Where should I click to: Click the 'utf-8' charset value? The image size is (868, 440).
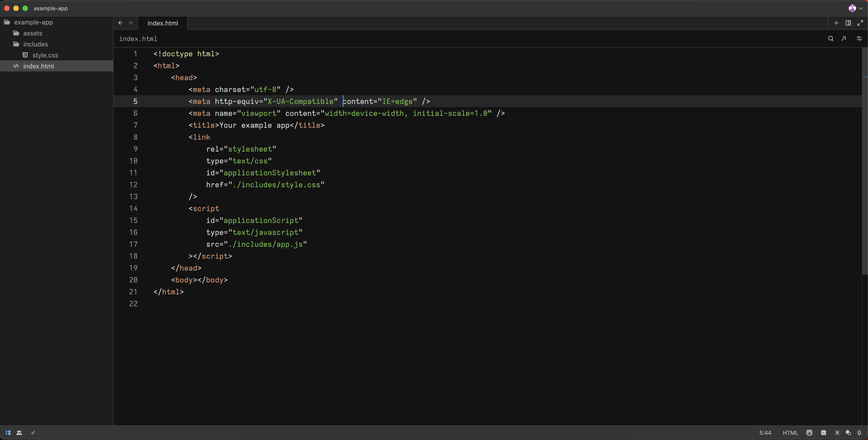266,89
